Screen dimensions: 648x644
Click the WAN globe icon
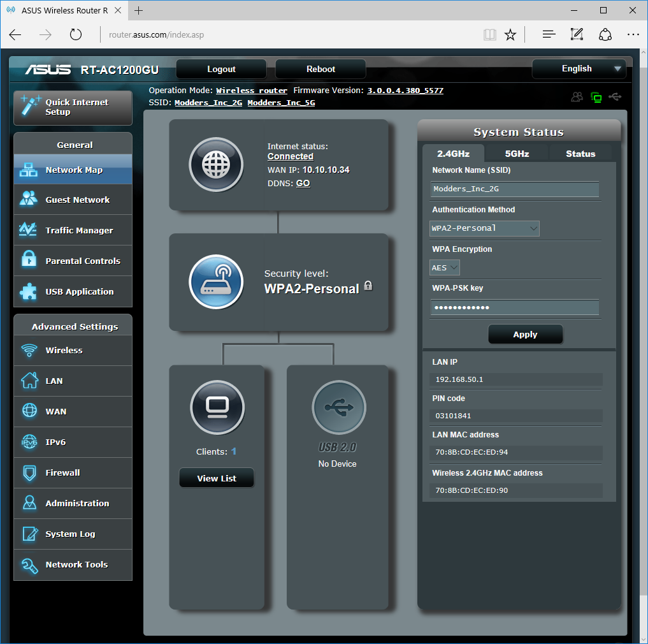coord(29,411)
